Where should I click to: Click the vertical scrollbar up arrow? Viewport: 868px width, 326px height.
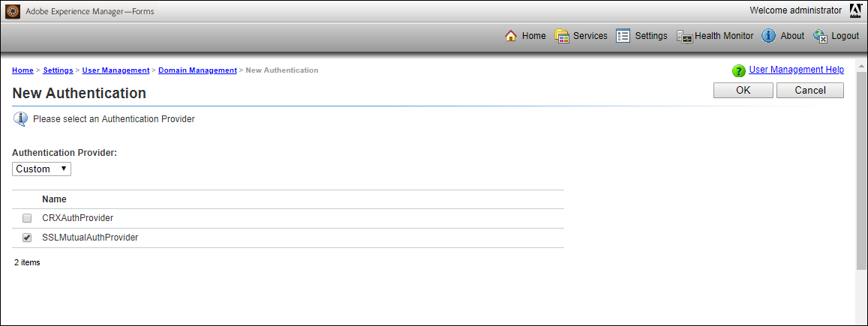coord(861,66)
